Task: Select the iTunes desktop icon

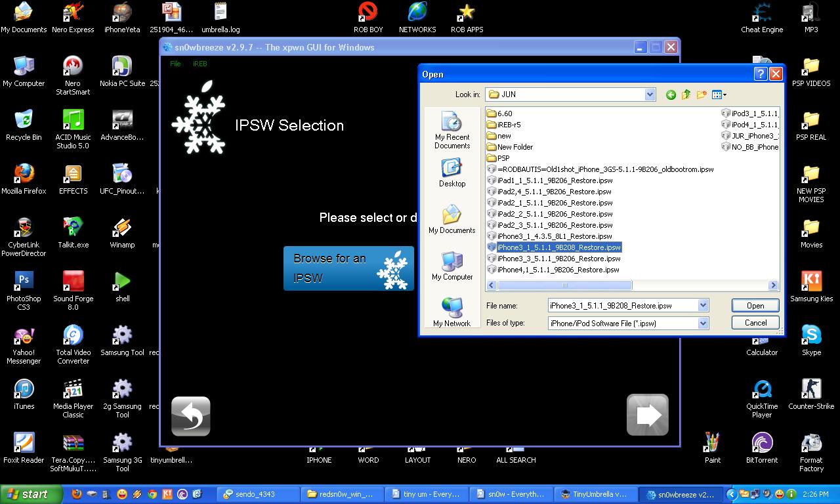Action: (x=24, y=394)
